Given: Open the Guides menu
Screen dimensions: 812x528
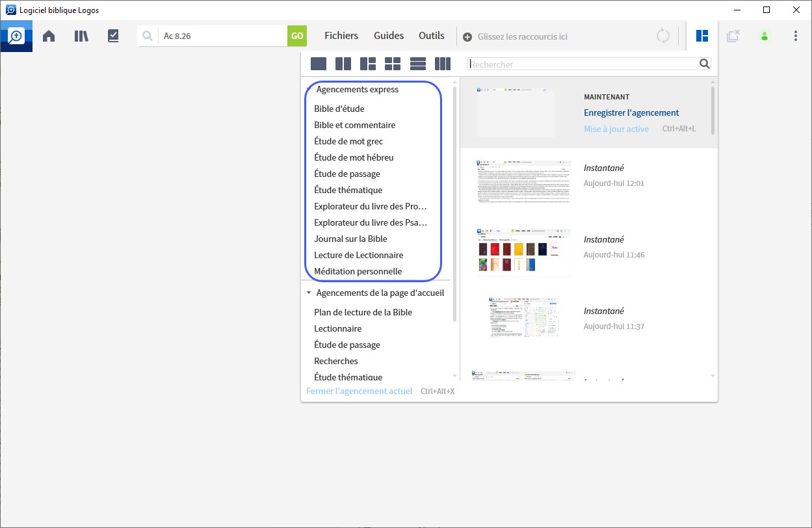Looking at the screenshot, I should point(389,36).
